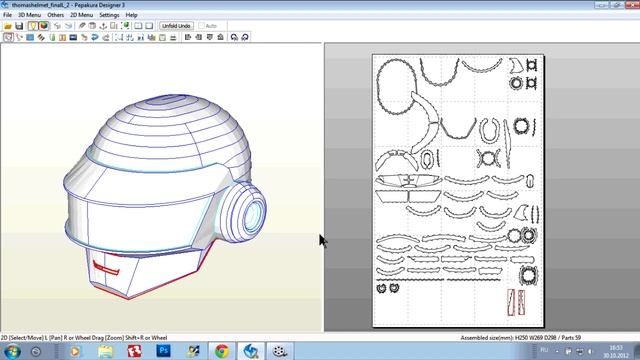Click the film reel app on taskbar

pos(280,351)
